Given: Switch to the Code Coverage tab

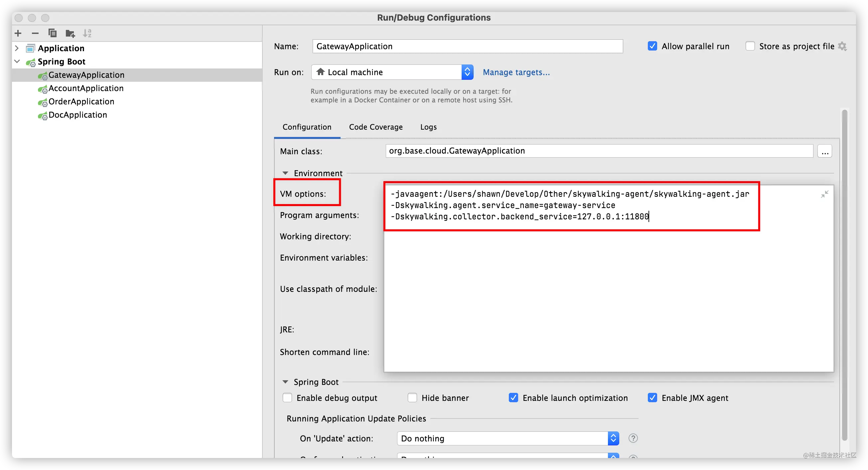Looking at the screenshot, I should pos(376,127).
